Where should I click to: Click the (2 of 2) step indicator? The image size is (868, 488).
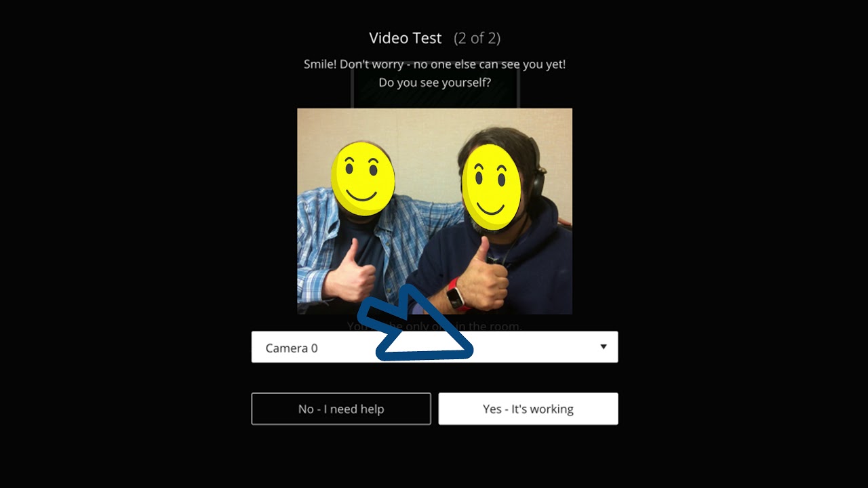[477, 38]
